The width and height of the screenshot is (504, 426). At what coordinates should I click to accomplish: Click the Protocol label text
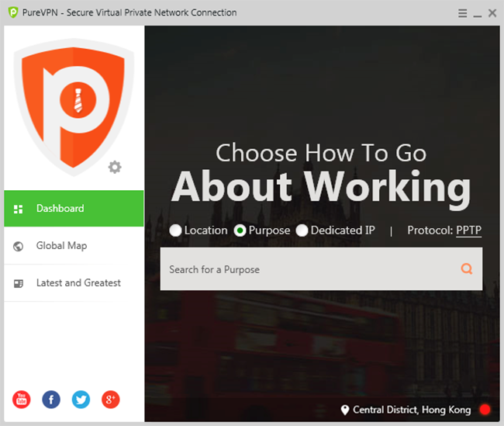point(430,230)
